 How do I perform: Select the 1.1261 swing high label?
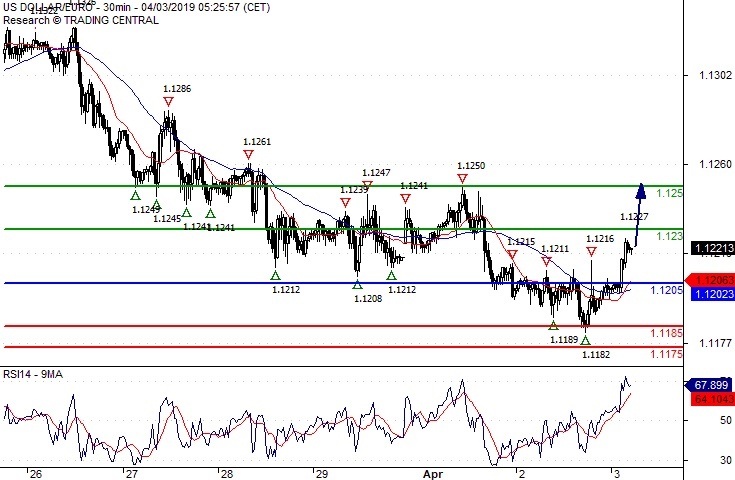tap(257, 142)
